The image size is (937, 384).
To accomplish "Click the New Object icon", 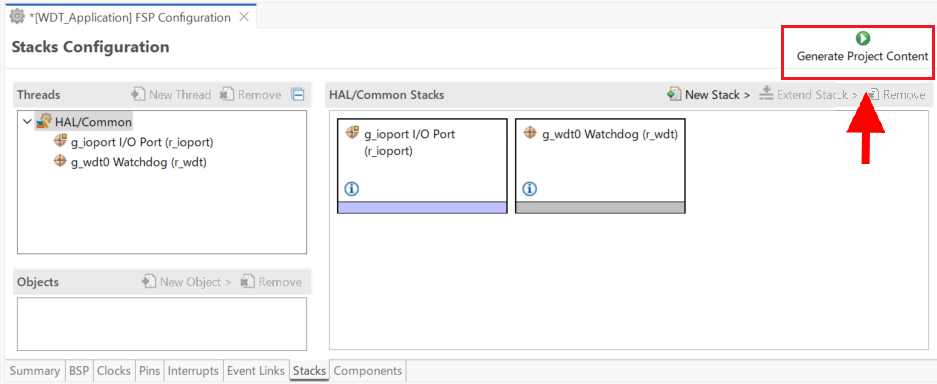I will pyautogui.click(x=149, y=281).
